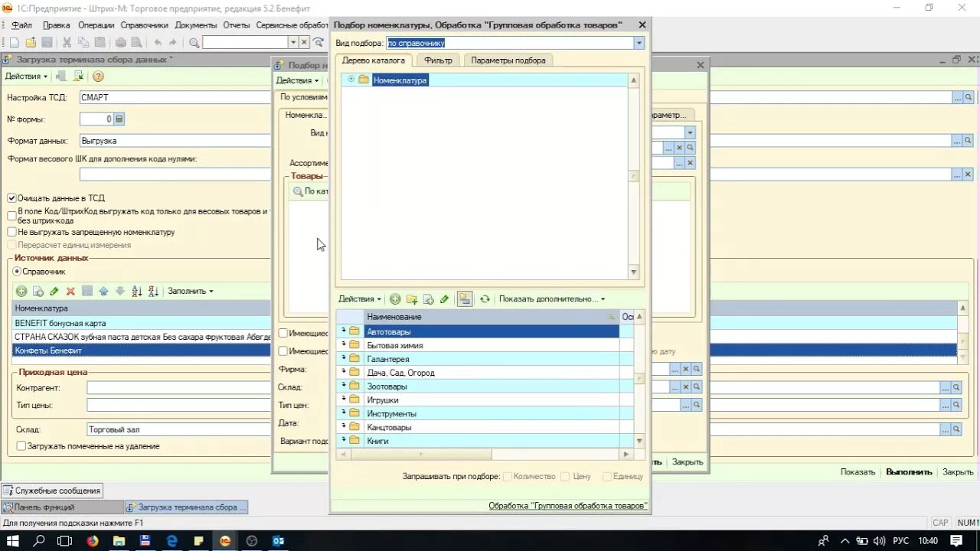980x551 pixels.
Task: Click green Add item icon in Подбор номенклатуры toolbar
Action: 395,299
